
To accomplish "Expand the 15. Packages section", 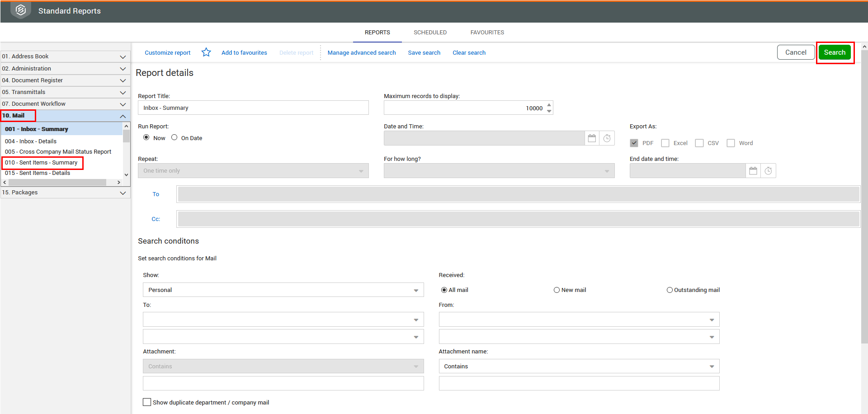I will [65, 193].
